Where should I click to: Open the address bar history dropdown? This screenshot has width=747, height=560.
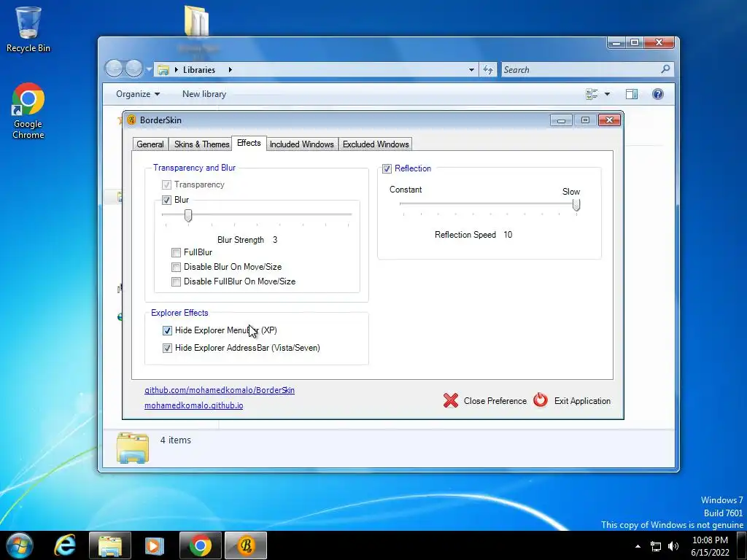471,69
